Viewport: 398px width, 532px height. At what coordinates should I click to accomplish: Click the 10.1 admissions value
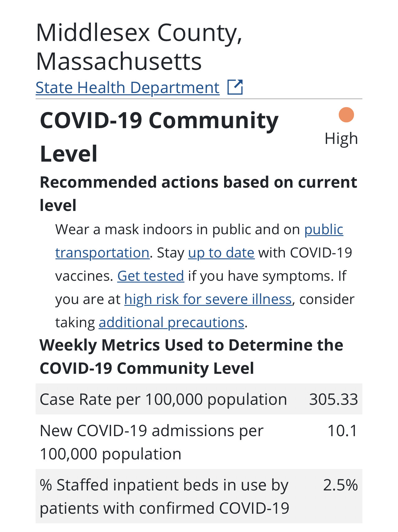(343, 431)
